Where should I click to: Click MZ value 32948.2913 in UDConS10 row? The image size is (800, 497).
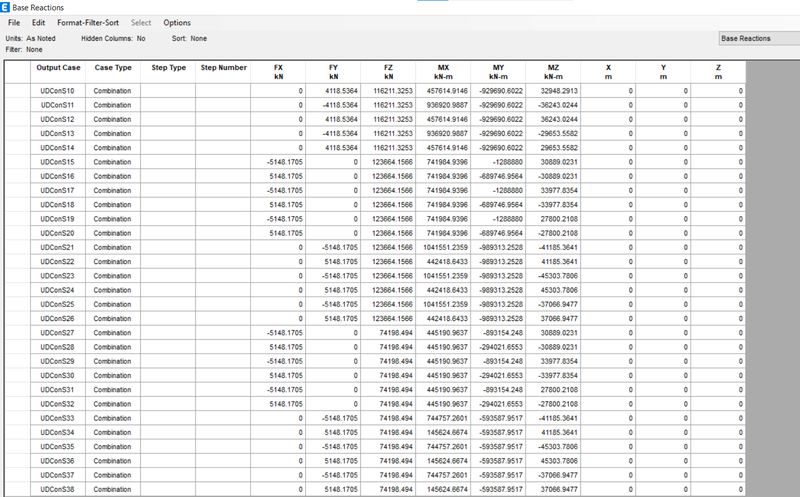click(554, 91)
